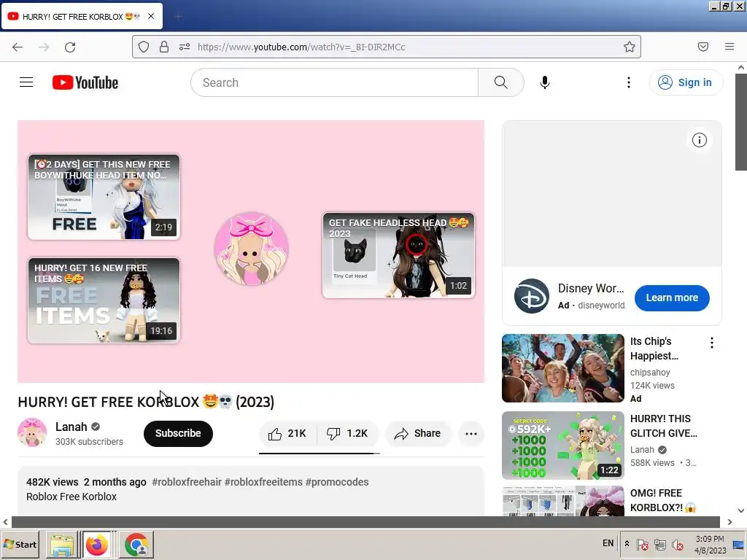This screenshot has height=560, width=747.
Task: Click the search magnifier button
Action: [500, 82]
